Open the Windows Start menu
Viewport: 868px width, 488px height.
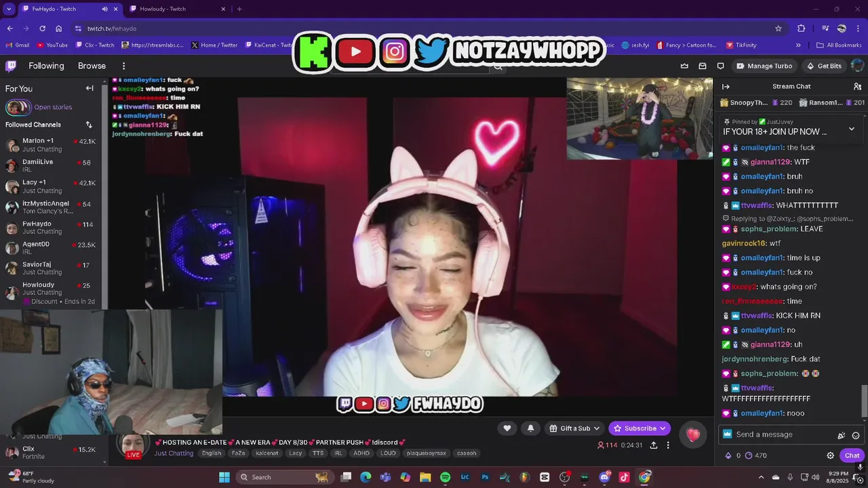click(x=224, y=477)
